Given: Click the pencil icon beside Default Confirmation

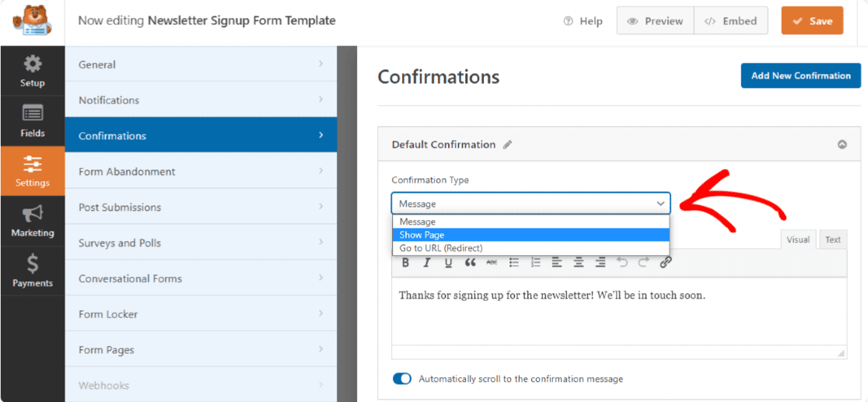Looking at the screenshot, I should pyautogui.click(x=508, y=145).
